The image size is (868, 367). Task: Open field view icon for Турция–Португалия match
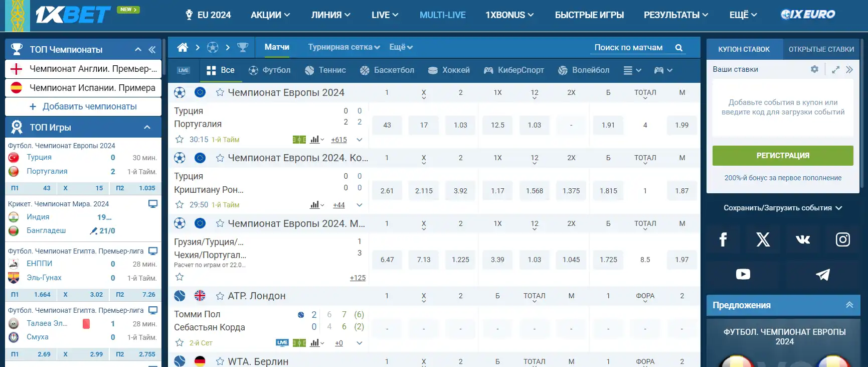pyautogui.click(x=299, y=140)
